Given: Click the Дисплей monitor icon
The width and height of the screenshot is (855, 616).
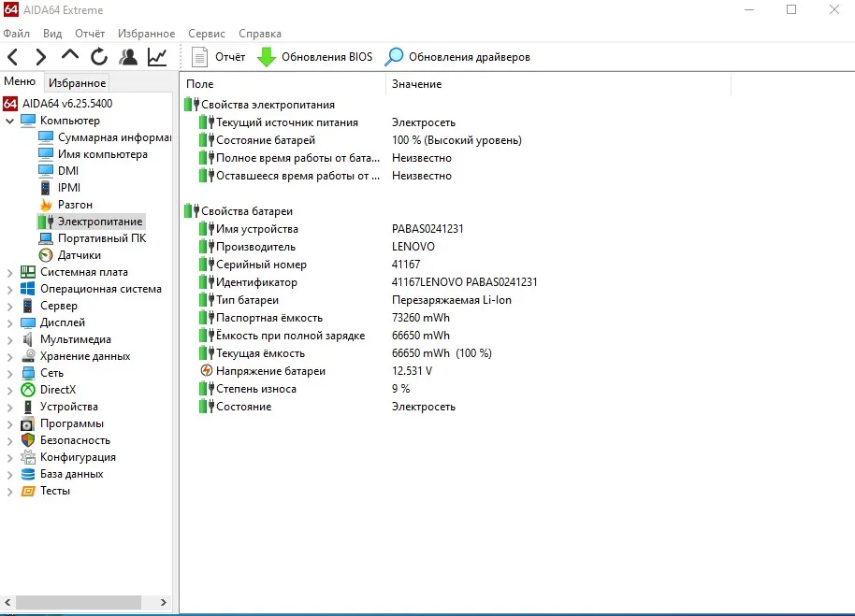Looking at the screenshot, I should (28, 322).
